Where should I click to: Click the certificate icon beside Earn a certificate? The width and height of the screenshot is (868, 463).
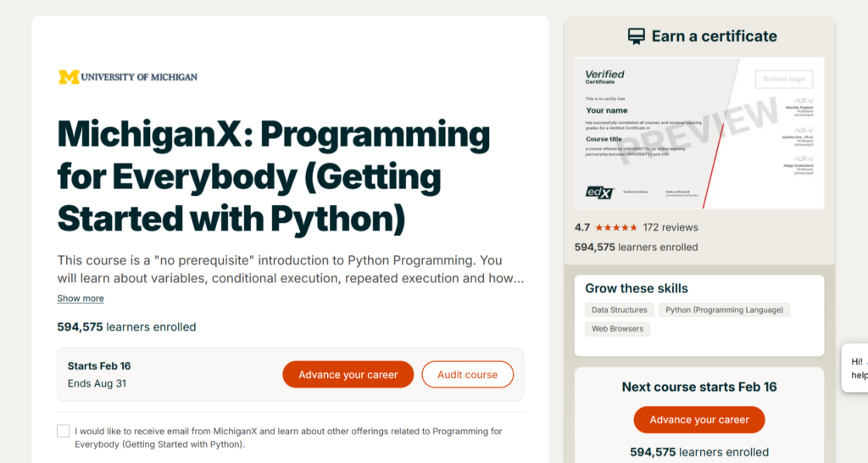click(x=636, y=36)
